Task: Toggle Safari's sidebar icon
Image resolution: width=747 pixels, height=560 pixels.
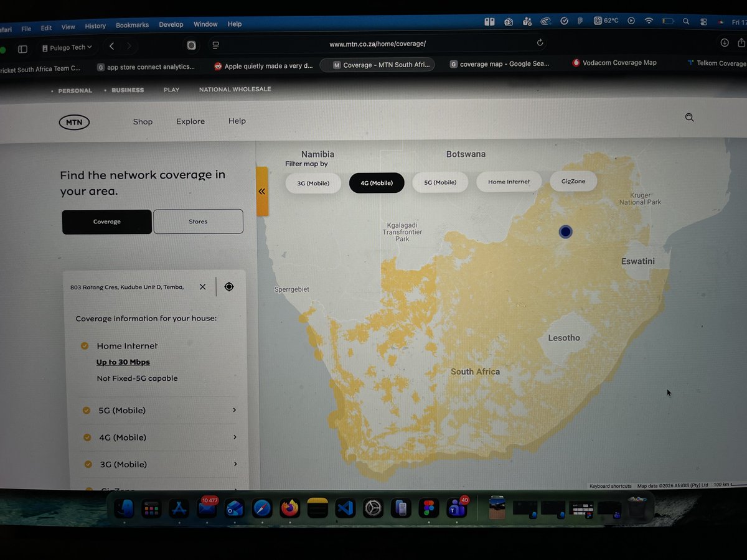Action: (x=22, y=49)
